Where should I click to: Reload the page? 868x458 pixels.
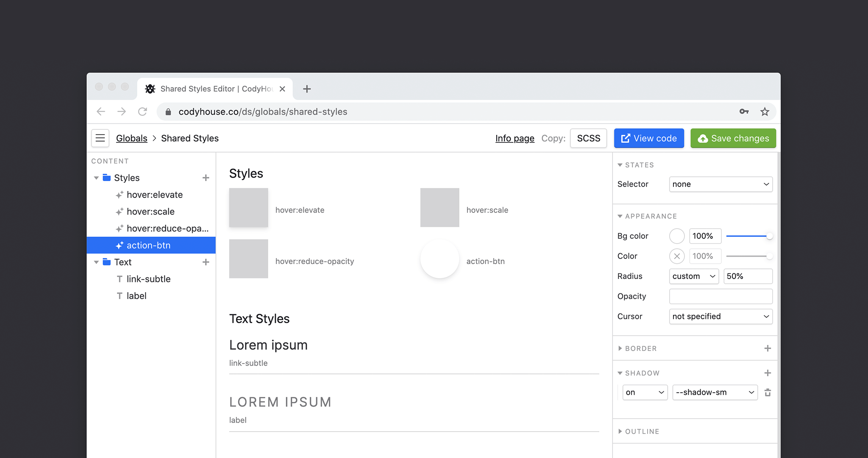[x=143, y=111]
